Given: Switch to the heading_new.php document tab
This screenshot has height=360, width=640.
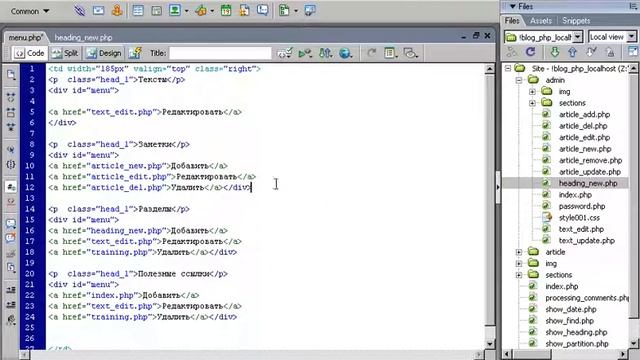Looking at the screenshot, I should coord(83,38).
